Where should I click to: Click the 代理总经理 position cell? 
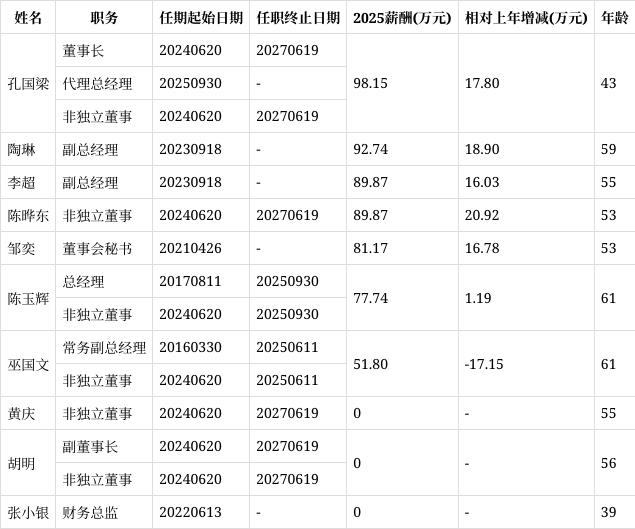click(104, 83)
